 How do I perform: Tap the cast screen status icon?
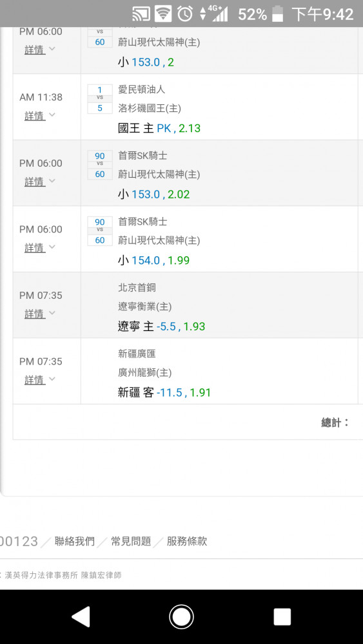click(x=141, y=14)
